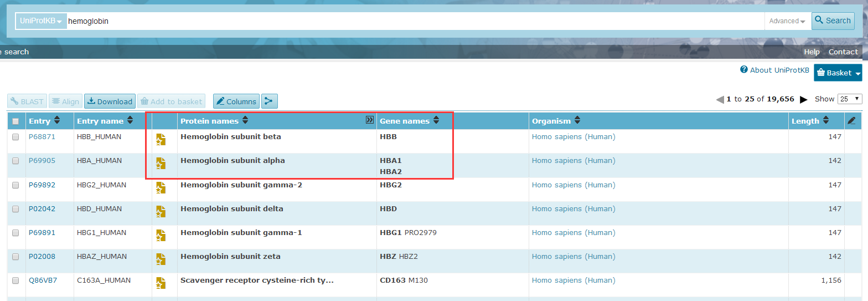Click question mark icon beside About UniProtKB
The width and height of the screenshot is (868, 301).
(x=744, y=70)
